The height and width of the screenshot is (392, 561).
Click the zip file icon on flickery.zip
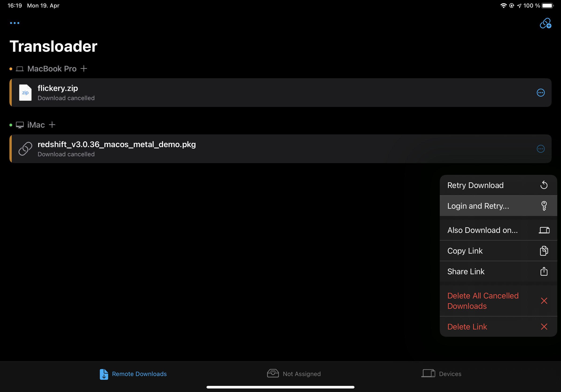[25, 93]
